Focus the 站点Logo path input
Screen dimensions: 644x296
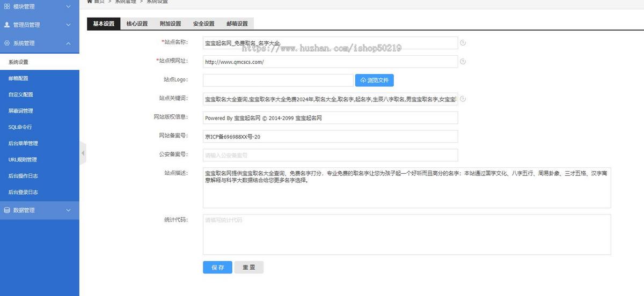pos(278,80)
